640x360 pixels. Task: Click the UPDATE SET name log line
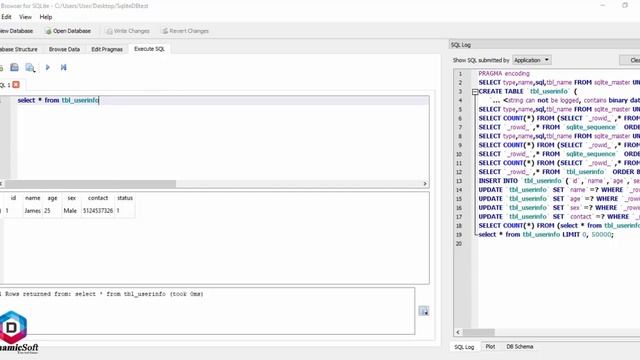tap(559, 190)
